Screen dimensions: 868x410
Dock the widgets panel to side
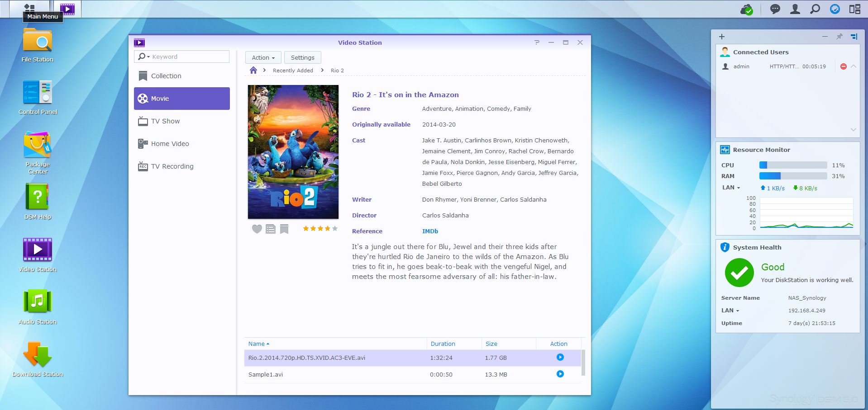854,37
